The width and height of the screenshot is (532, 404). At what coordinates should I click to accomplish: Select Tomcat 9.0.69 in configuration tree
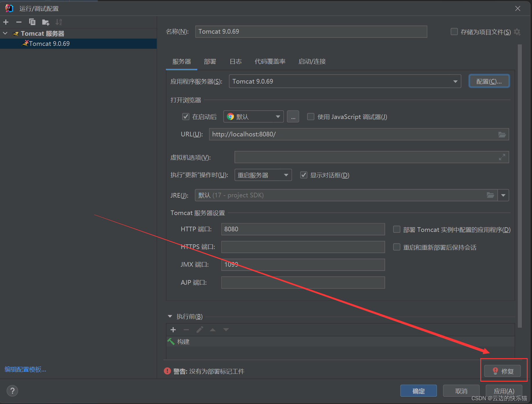pyautogui.click(x=78, y=44)
